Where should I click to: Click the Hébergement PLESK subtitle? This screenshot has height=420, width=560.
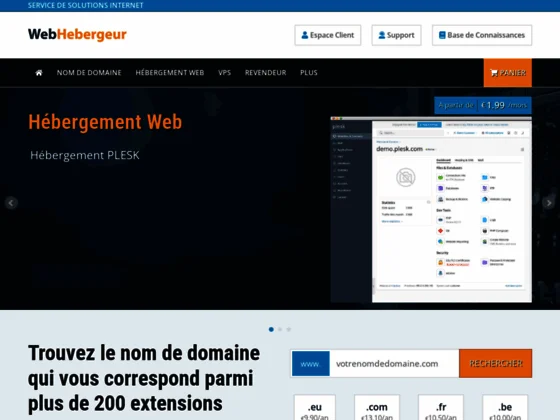point(85,155)
